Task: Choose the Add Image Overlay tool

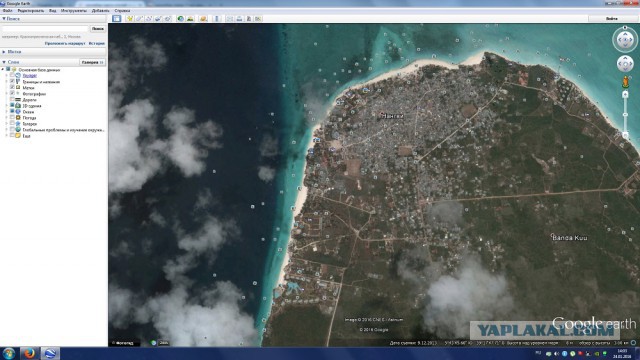Action: 158,18
